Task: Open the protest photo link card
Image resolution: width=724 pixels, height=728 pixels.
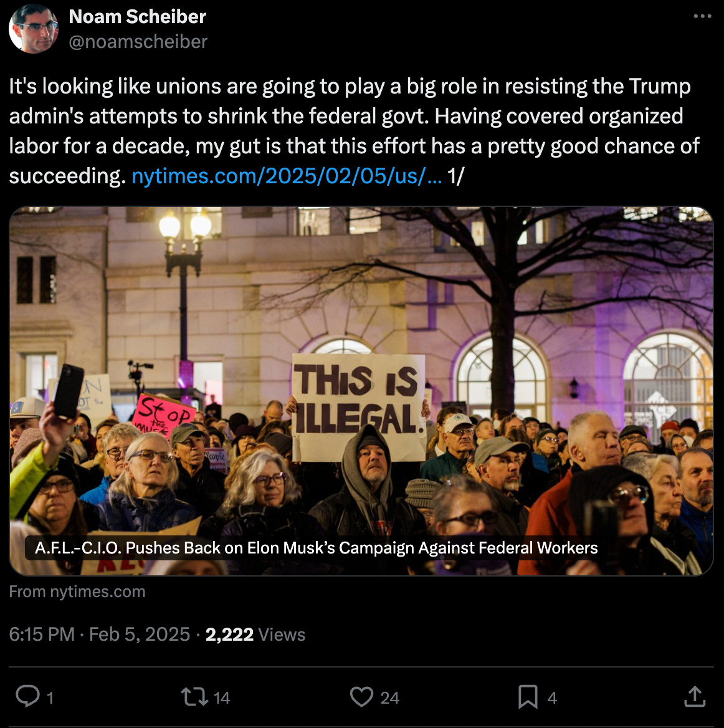Action: click(x=361, y=391)
